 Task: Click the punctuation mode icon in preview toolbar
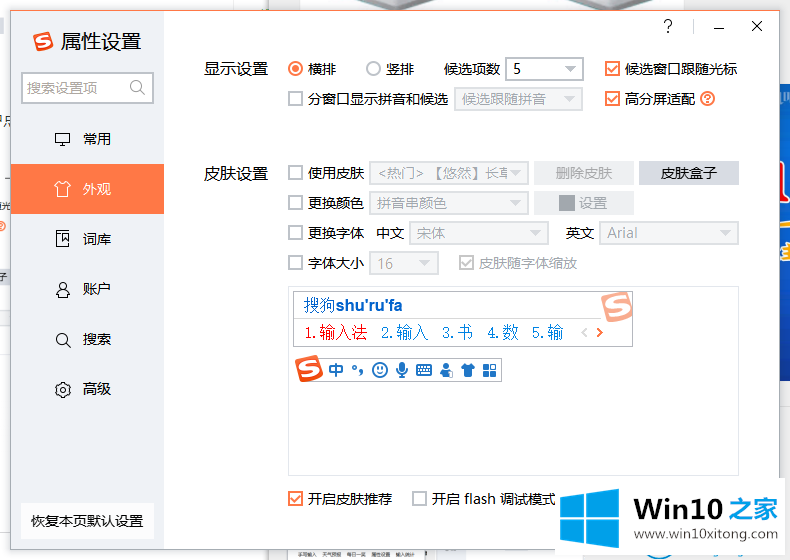click(x=358, y=370)
